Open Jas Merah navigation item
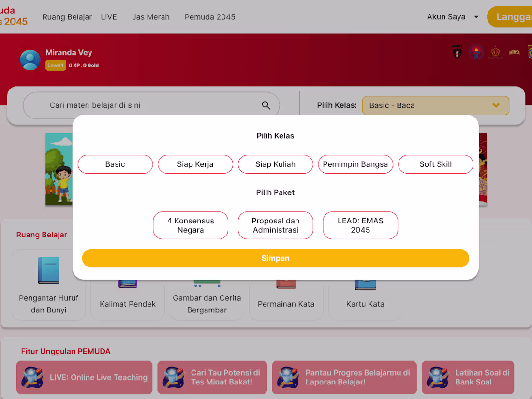 click(x=150, y=17)
